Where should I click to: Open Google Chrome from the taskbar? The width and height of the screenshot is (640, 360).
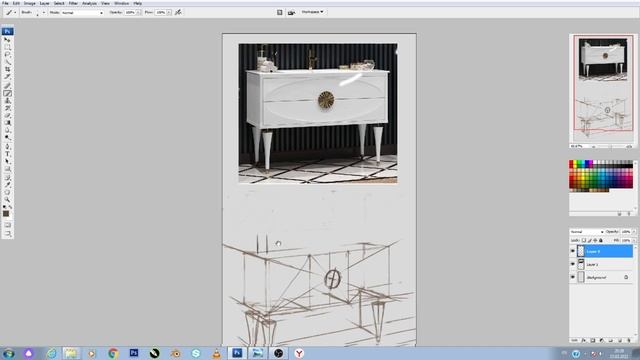click(113, 353)
